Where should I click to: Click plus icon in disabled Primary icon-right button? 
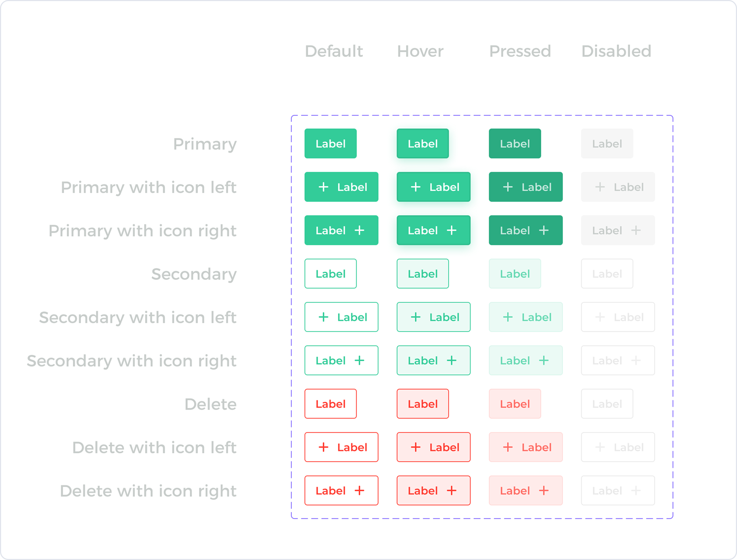point(636,230)
